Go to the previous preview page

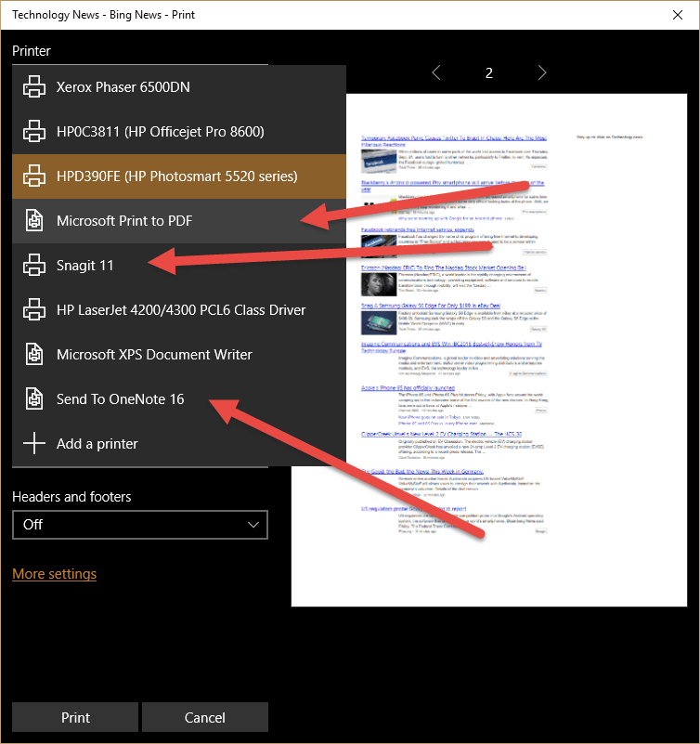pyautogui.click(x=436, y=72)
